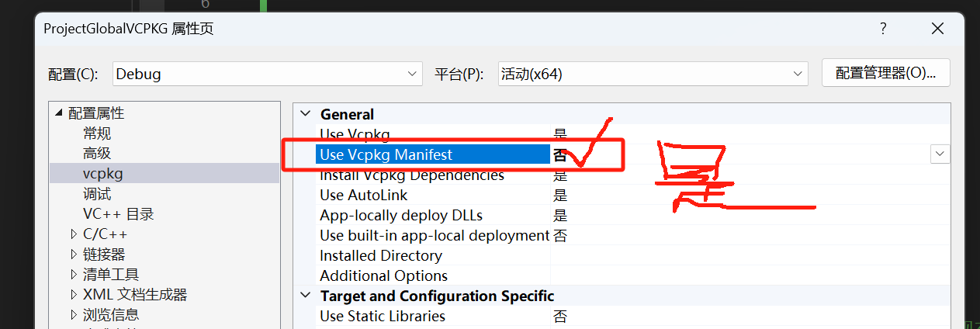Collapse the 配置属性 tree node

pos(59,113)
